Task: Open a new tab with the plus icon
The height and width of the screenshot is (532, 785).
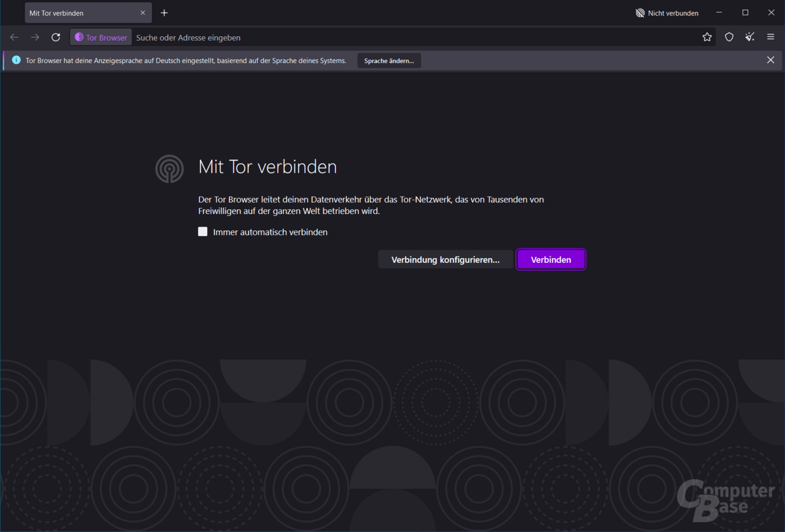Action: point(164,13)
